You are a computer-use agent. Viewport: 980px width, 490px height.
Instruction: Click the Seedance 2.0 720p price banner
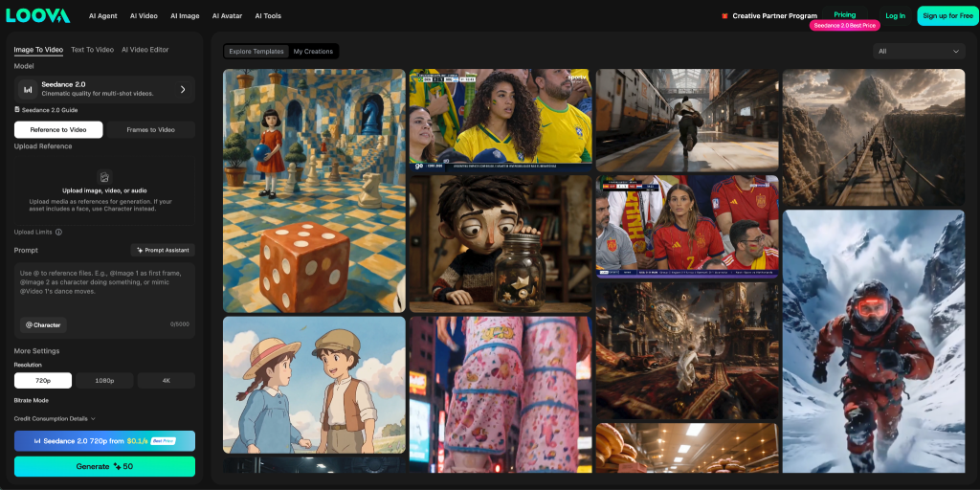(x=104, y=440)
